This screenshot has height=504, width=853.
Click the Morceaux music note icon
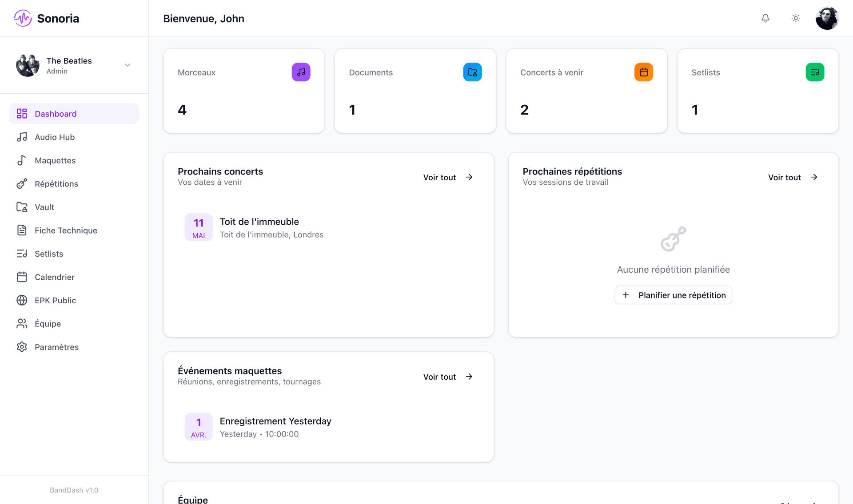pyautogui.click(x=301, y=71)
